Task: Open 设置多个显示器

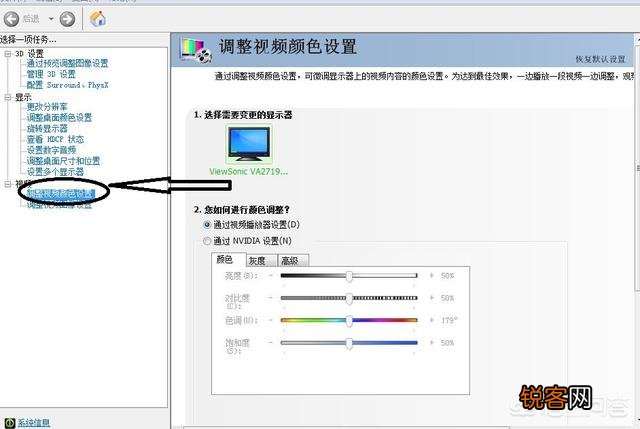Action: 55,172
